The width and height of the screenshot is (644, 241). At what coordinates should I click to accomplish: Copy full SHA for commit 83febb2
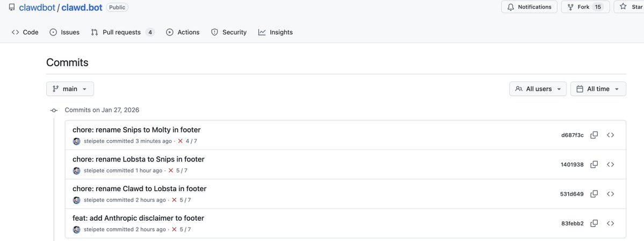[x=594, y=223]
